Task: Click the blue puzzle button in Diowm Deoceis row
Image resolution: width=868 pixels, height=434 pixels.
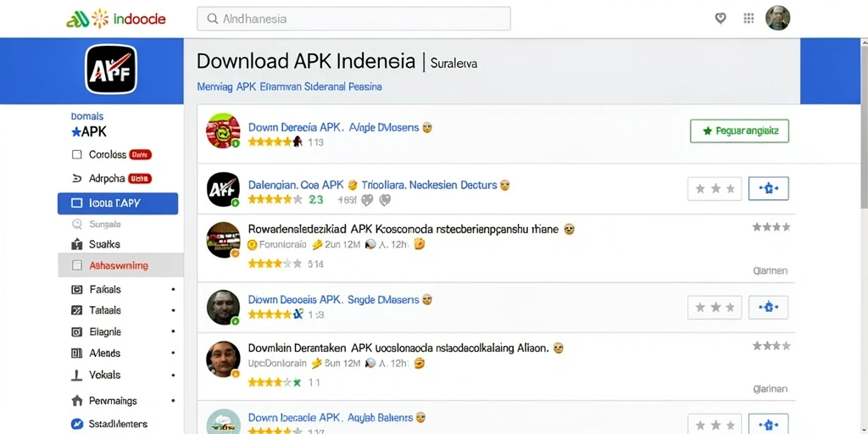Action: point(768,307)
